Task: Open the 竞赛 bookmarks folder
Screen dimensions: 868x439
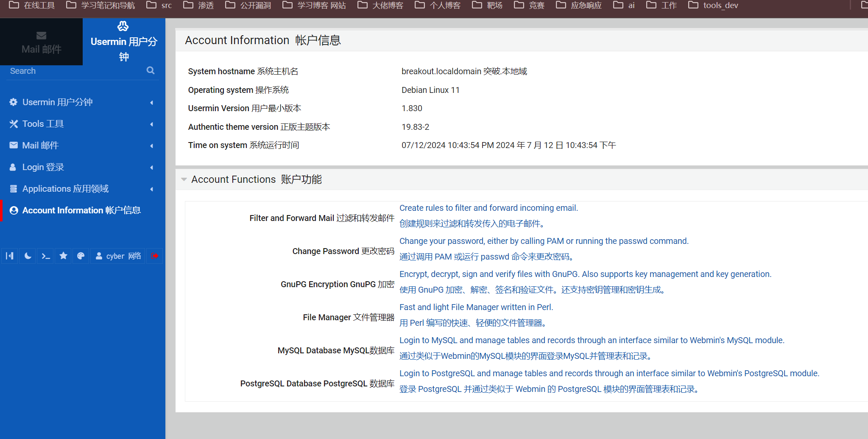Action: [529, 6]
